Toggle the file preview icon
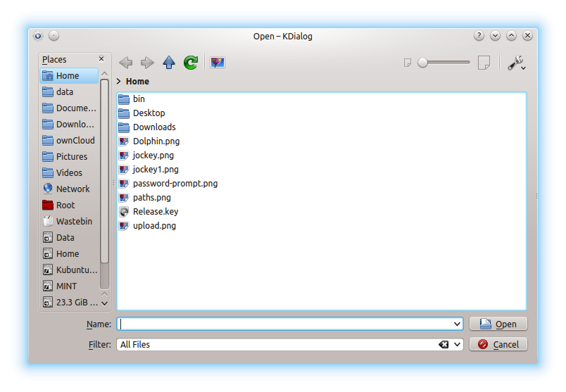 218,63
